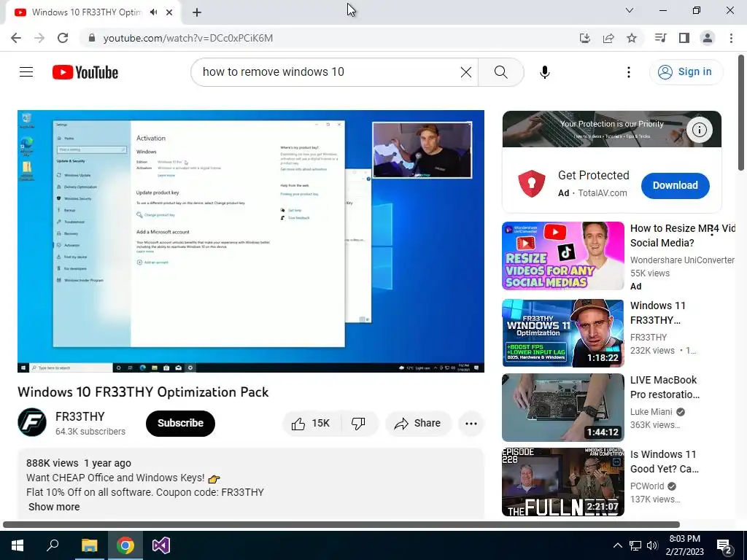Run search with the magnifier button
747x560 pixels.
click(x=500, y=72)
